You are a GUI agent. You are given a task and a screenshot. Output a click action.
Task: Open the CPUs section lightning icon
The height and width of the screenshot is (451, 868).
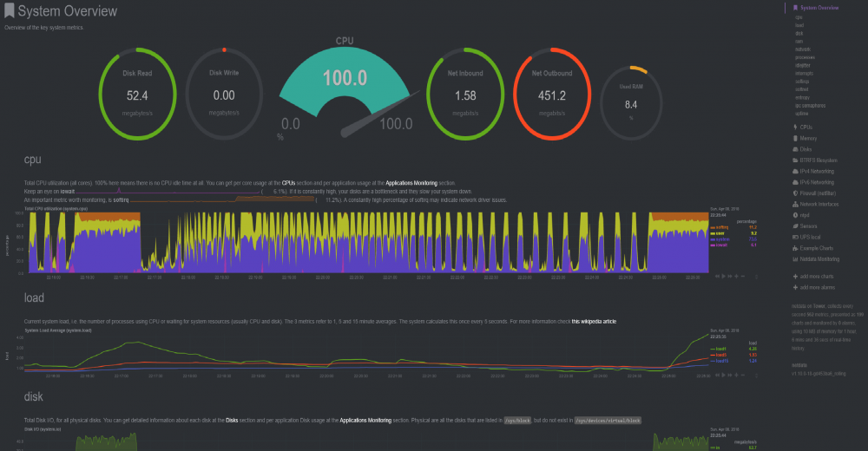pos(795,127)
